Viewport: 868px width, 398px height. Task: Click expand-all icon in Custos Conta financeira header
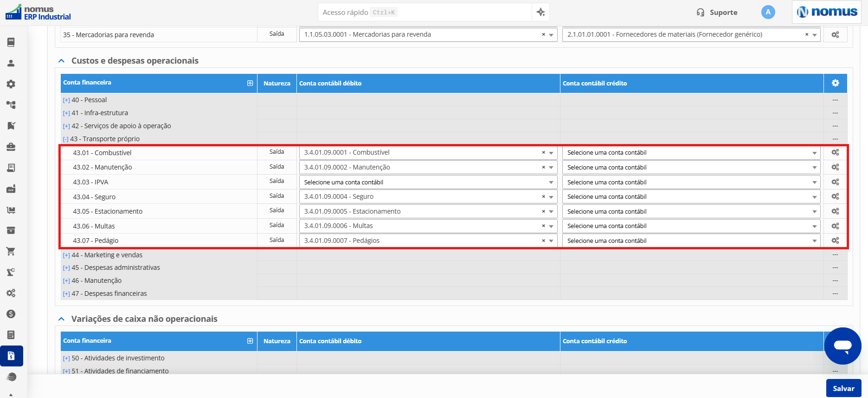coord(250,83)
